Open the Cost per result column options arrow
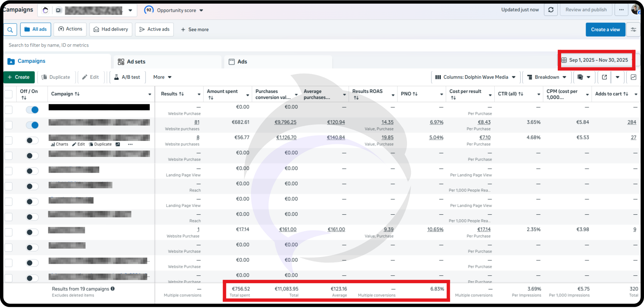 (490, 95)
